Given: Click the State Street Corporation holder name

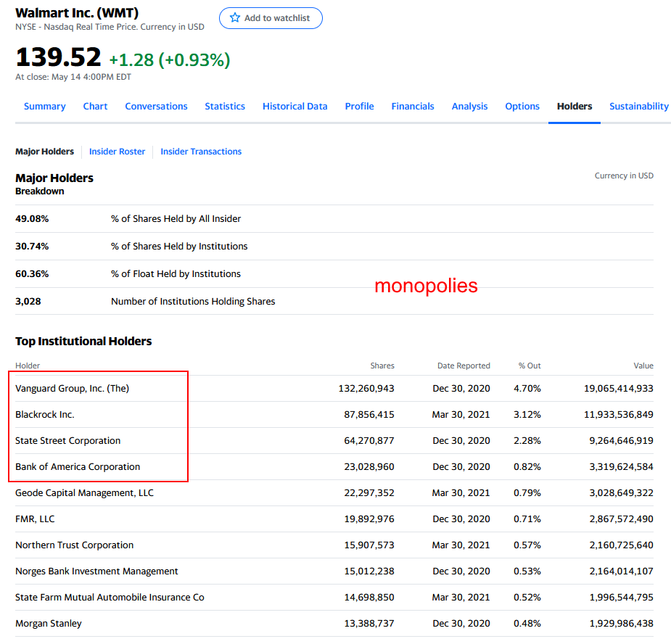Looking at the screenshot, I should pyautogui.click(x=68, y=441).
